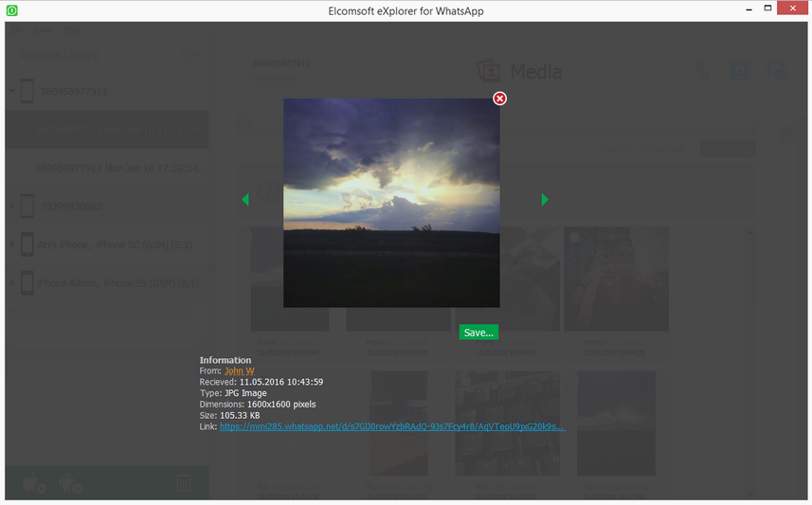
Task: Expand Alo's iPhone 5C node
Action: pyautogui.click(x=12, y=244)
